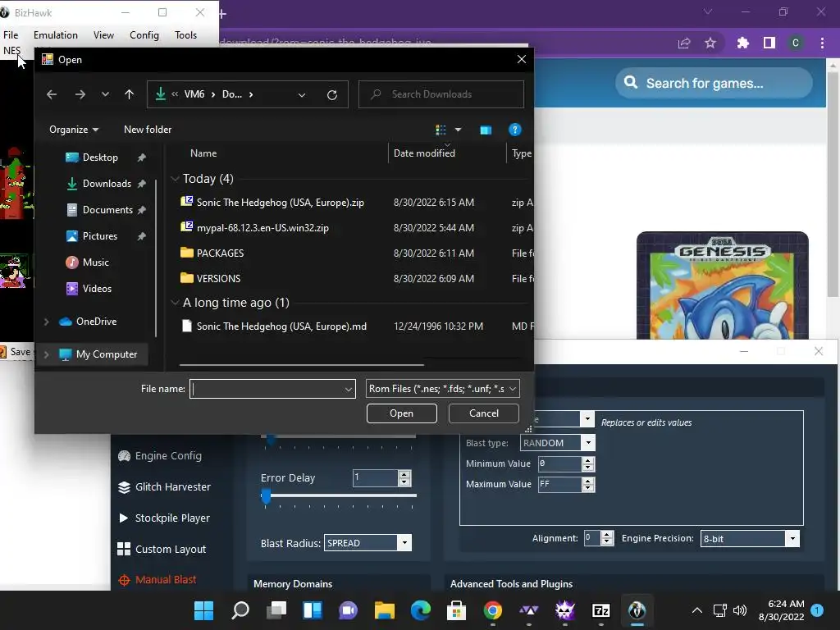Expand the address path dropdown

coord(302,95)
